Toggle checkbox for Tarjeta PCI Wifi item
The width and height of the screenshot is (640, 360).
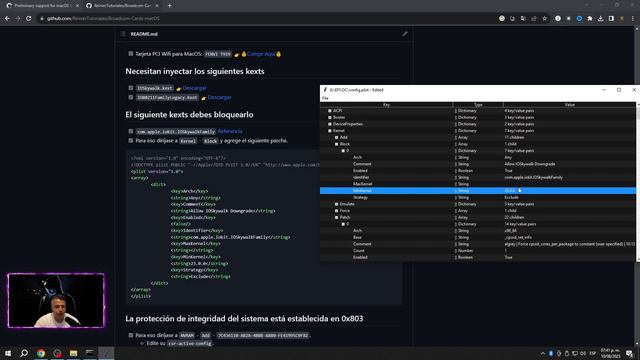pyautogui.click(x=131, y=53)
